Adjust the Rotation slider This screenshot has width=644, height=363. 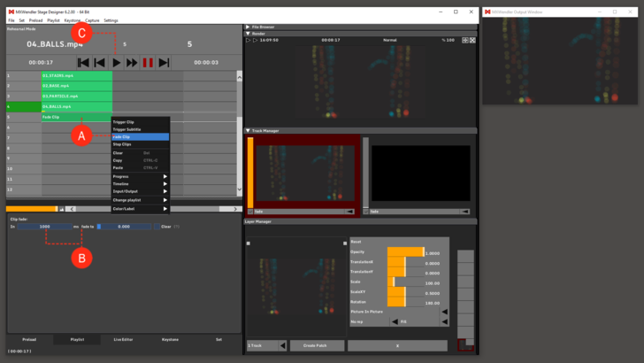(x=406, y=302)
